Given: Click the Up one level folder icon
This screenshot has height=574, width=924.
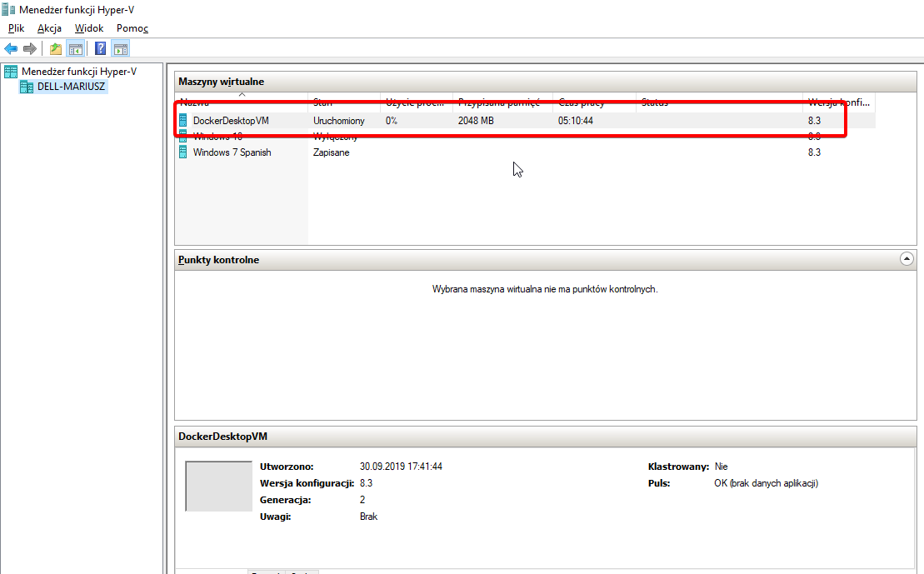Looking at the screenshot, I should coord(56,49).
